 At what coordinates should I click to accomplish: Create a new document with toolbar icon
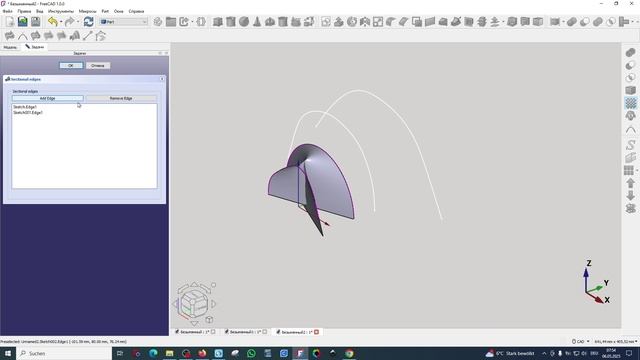[x=10, y=22]
